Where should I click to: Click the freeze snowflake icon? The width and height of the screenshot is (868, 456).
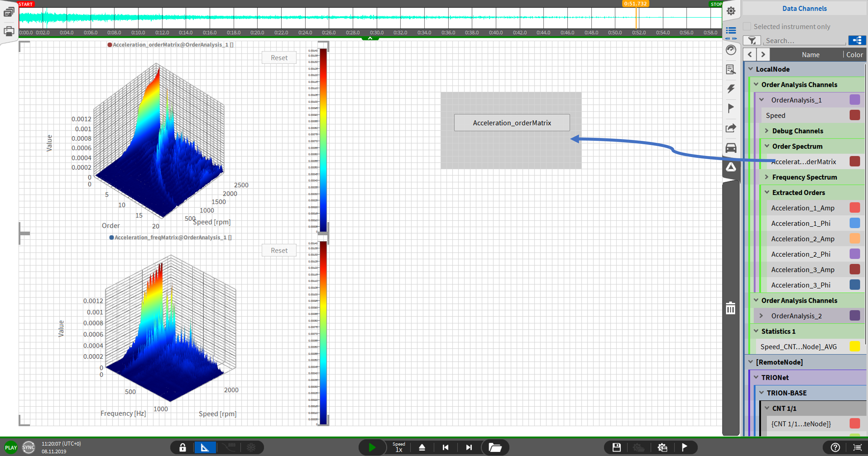pos(251,447)
